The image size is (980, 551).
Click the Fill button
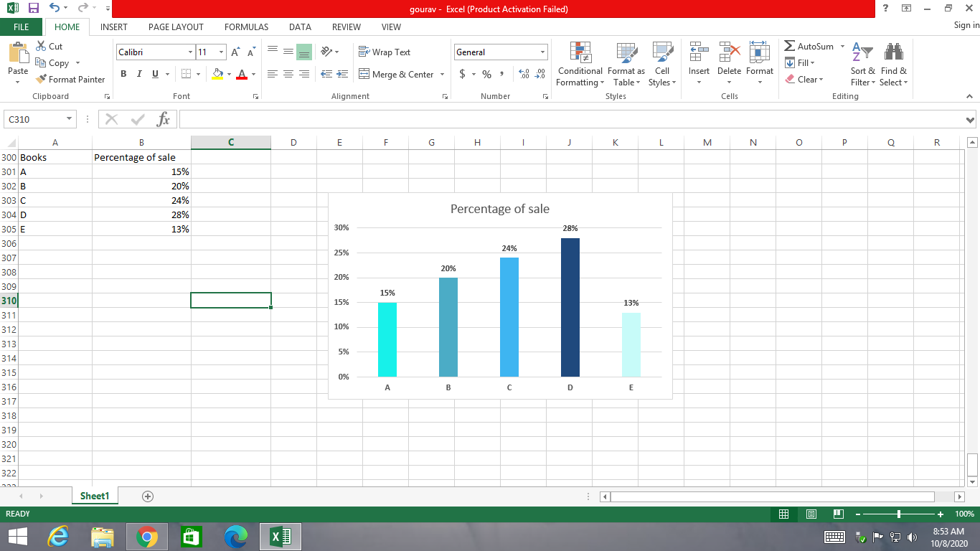coord(801,63)
